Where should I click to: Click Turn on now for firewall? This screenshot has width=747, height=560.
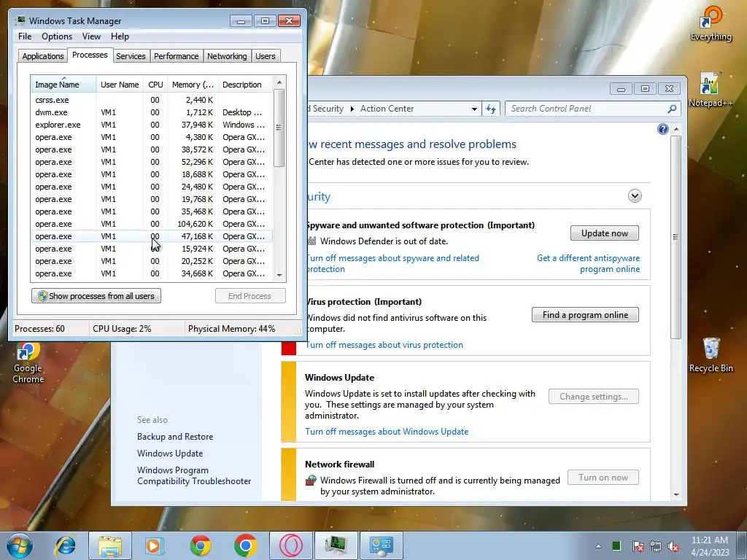(x=603, y=477)
